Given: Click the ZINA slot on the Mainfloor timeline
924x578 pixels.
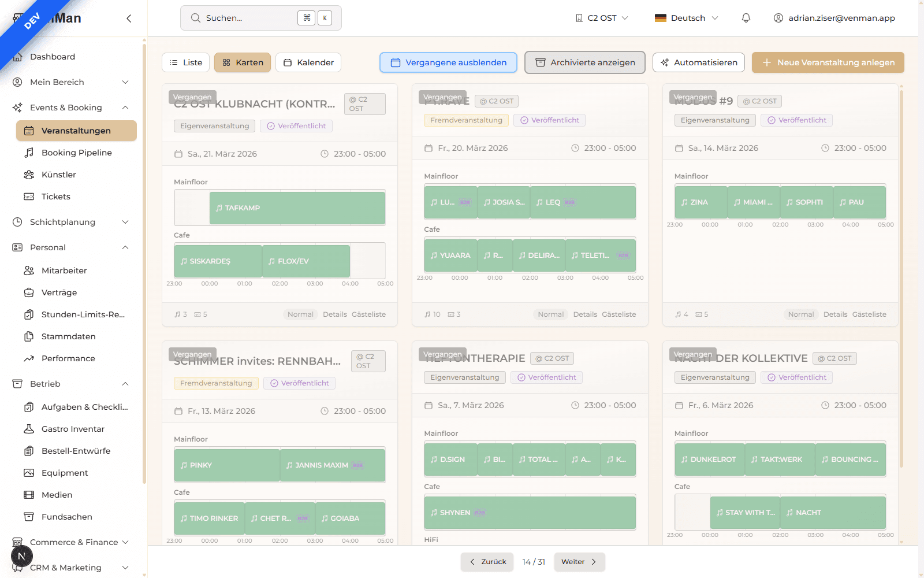Looking at the screenshot, I should point(701,202).
